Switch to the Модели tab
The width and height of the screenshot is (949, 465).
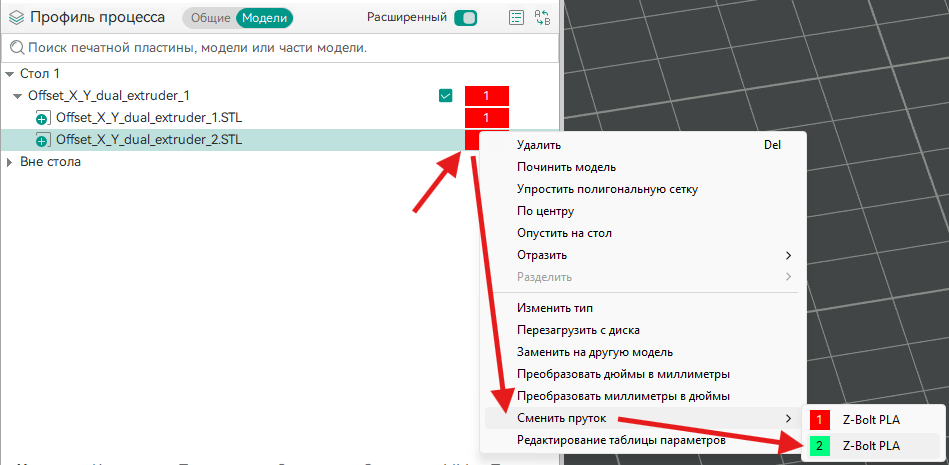click(x=264, y=18)
